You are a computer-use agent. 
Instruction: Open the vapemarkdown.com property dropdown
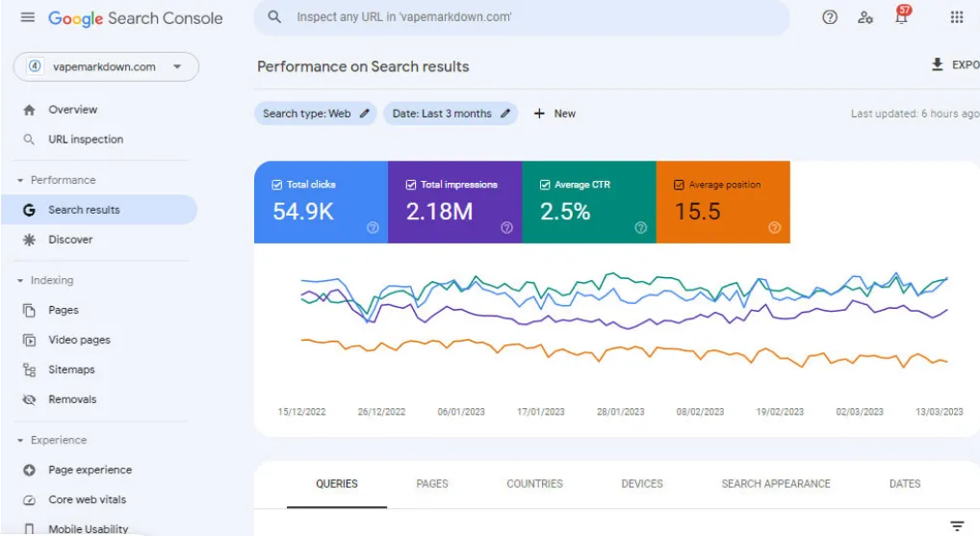[x=106, y=66]
